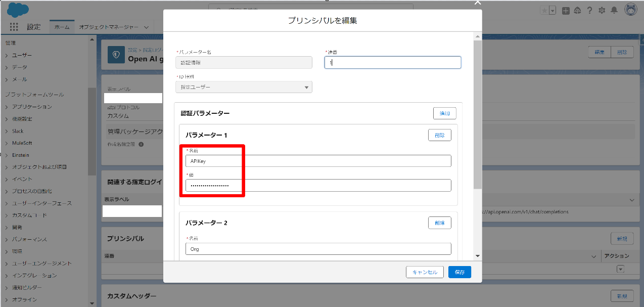Expand 環境 in the sidebar
The image size is (644, 307).
click(x=7, y=251)
